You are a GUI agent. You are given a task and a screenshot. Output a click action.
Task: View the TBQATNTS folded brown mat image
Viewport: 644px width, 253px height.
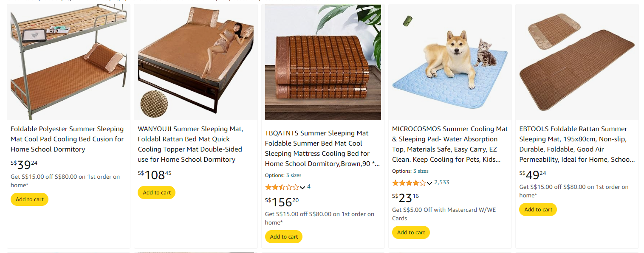coord(323,62)
